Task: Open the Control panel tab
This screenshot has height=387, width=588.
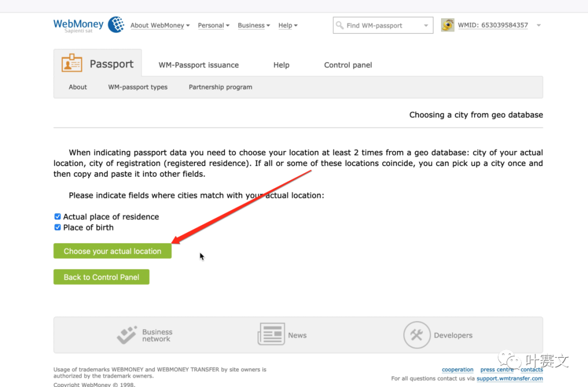Action: click(x=348, y=65)
